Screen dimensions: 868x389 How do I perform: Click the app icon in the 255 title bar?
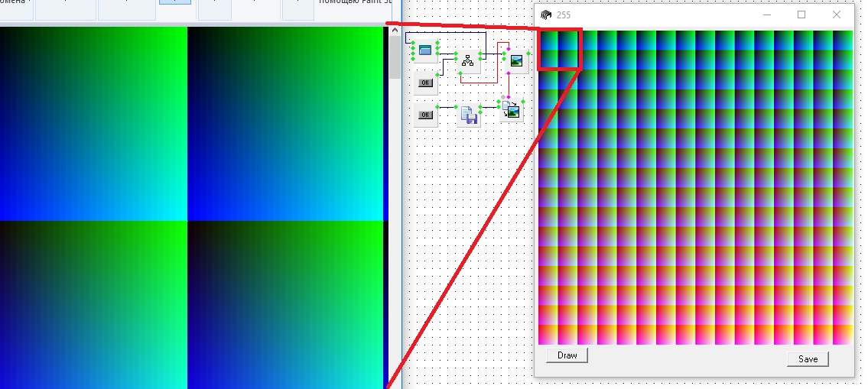[x=545, y=15]
